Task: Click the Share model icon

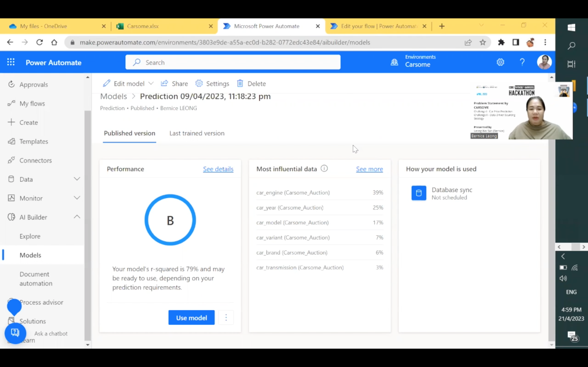Action: click(x=164, y=83)
